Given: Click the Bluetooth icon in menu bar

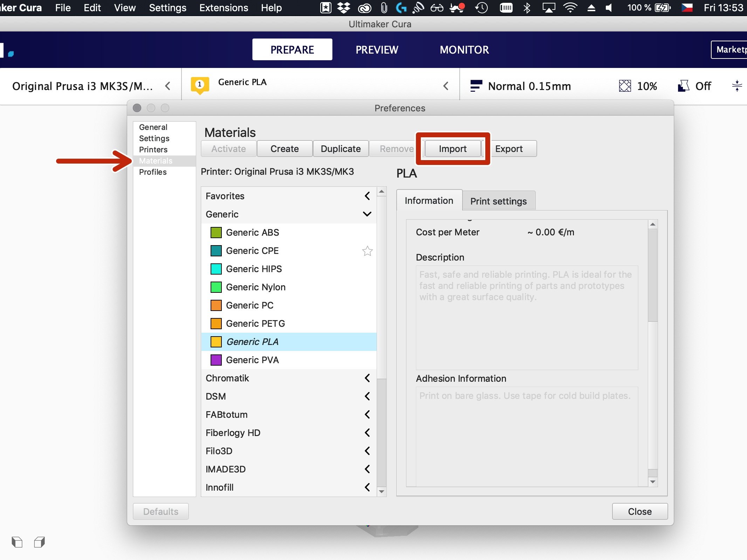Looking at the screenshot, I should pos(527,8).
